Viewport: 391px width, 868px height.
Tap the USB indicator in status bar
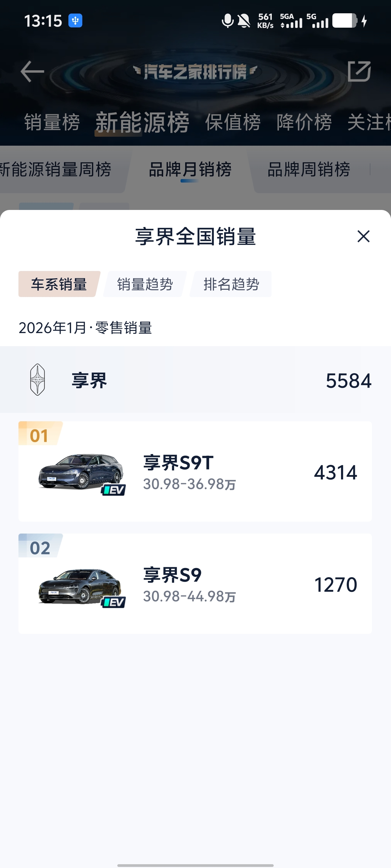click(x=75, y=21)
